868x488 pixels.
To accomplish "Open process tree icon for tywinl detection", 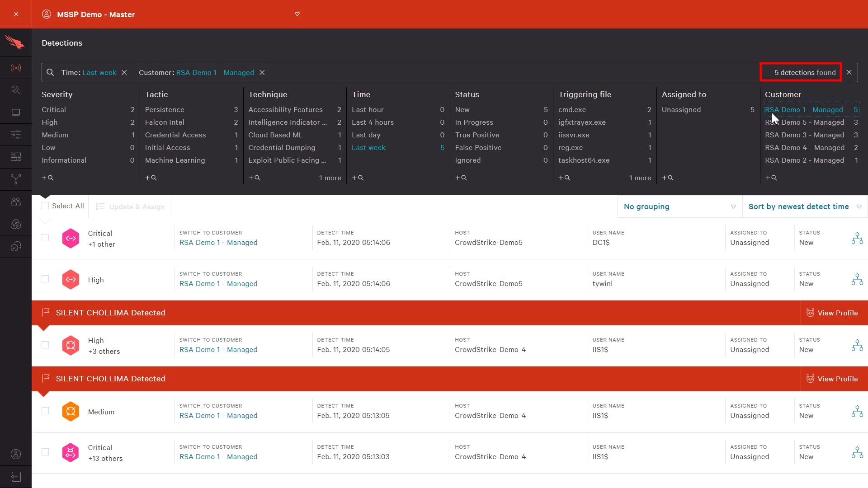I will (x=857, y=279).
